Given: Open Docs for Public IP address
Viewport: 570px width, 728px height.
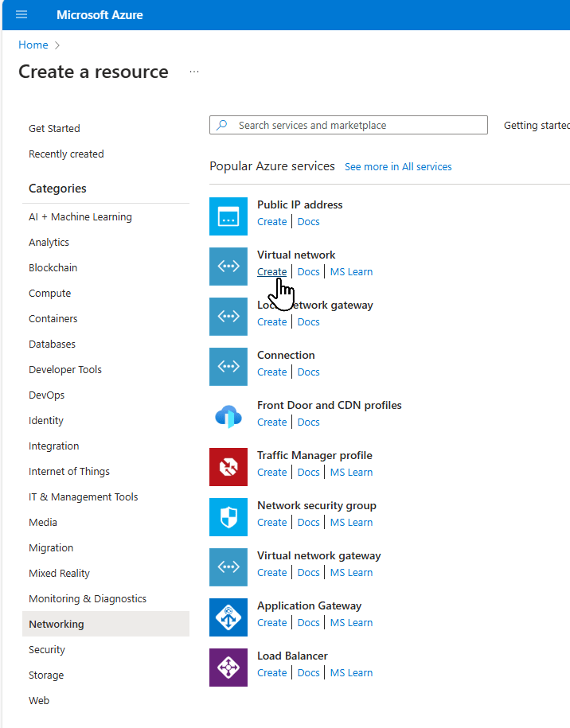Looking at the screenshot, I should [x=308, y=222].
